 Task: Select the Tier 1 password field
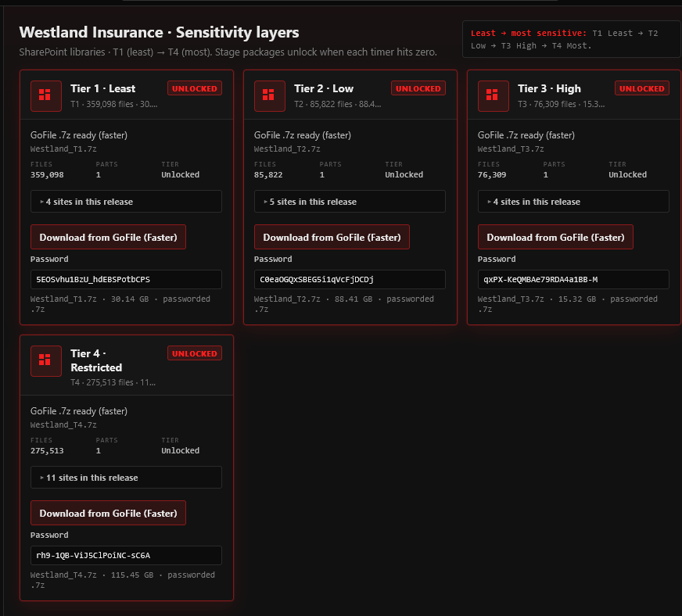click(126, 280)
